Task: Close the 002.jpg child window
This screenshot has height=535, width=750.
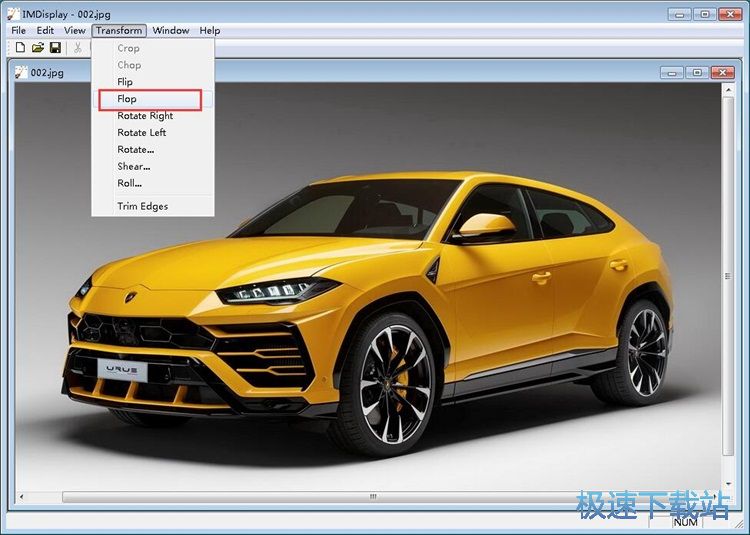Action: (723, 73)
